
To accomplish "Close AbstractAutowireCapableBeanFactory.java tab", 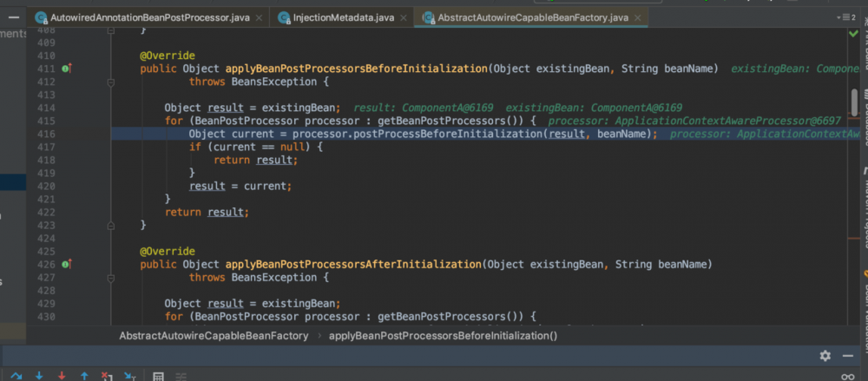I will (x=638, y=17).
